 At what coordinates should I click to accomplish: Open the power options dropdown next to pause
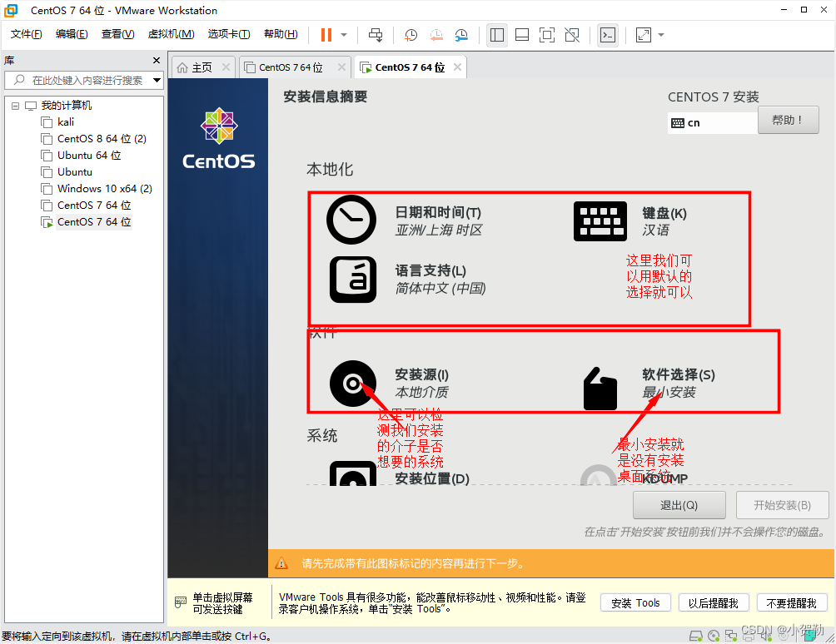344,35
